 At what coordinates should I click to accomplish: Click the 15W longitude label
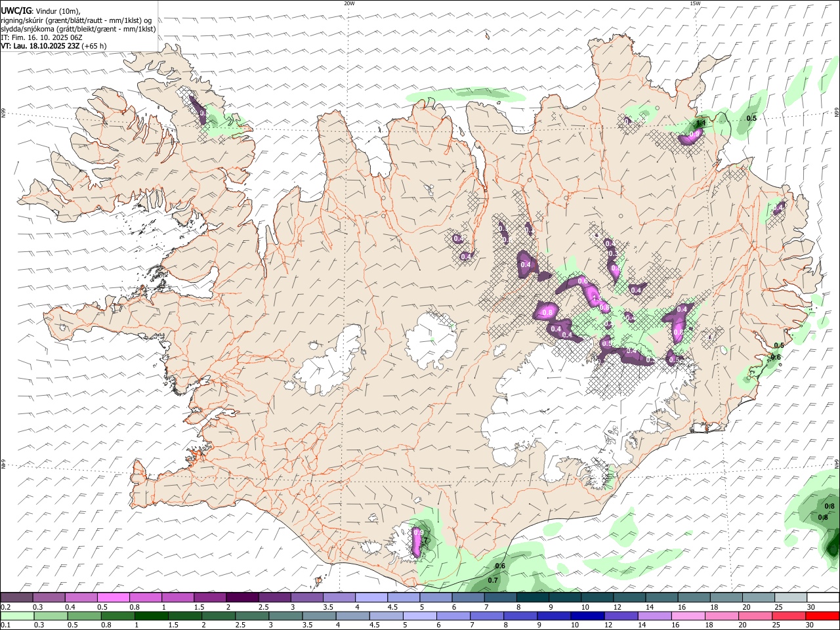(x=695, y=3)
